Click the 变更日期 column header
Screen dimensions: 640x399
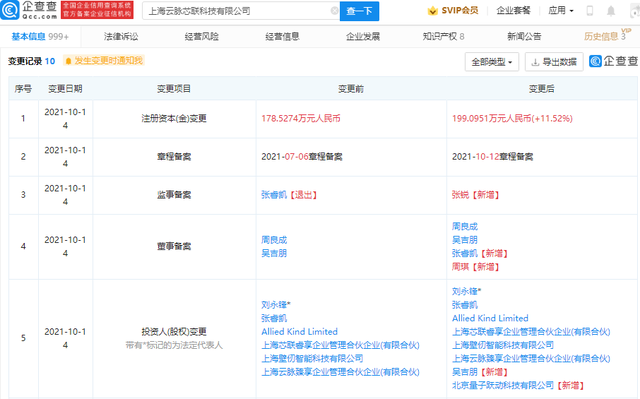[65, 89]
